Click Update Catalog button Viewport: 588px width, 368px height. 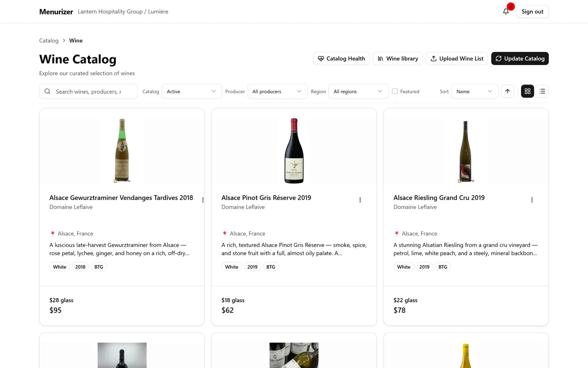click(520, 58)
